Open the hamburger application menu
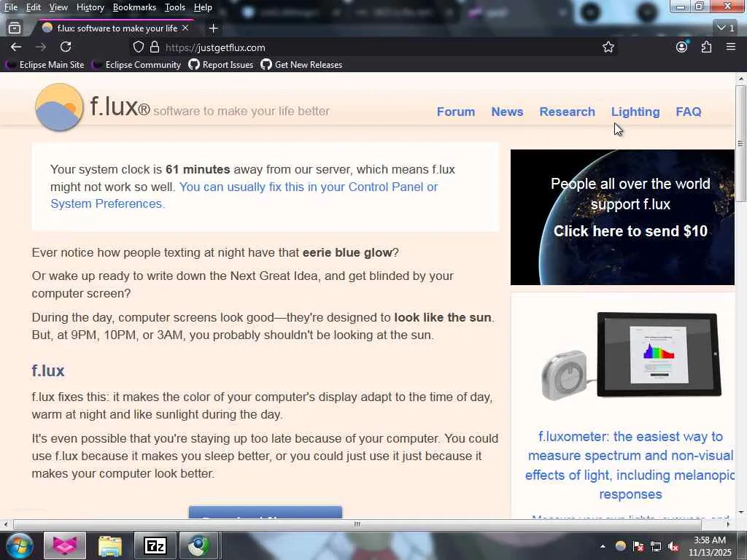This screenshot has height=560, width=747. pos(731,47)
